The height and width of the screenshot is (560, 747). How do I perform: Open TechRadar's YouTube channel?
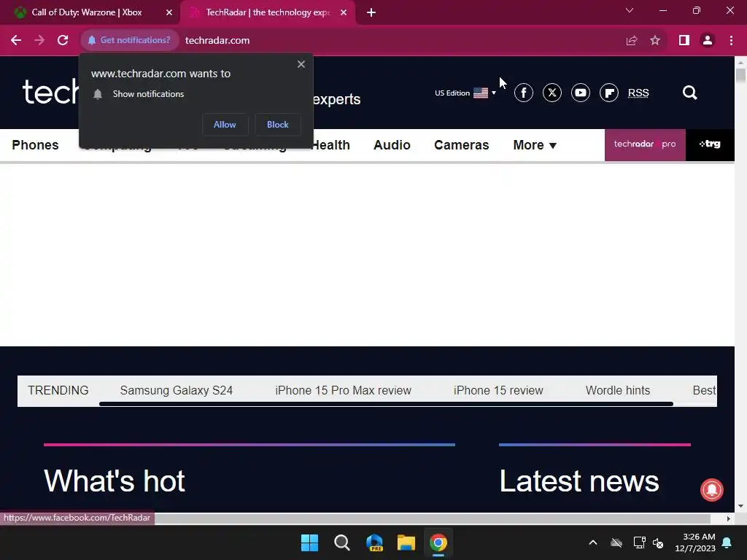point(580,93)
